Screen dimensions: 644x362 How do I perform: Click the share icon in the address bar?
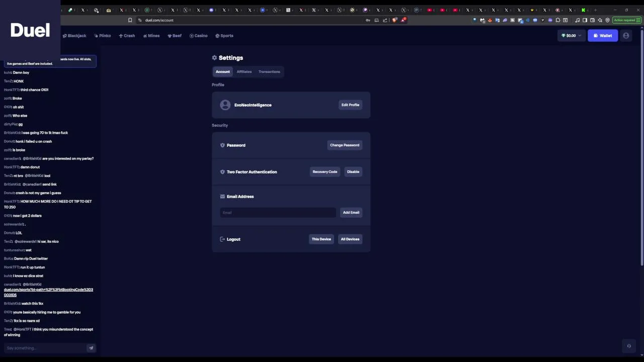pyautogui.click(x=385, y=20)
